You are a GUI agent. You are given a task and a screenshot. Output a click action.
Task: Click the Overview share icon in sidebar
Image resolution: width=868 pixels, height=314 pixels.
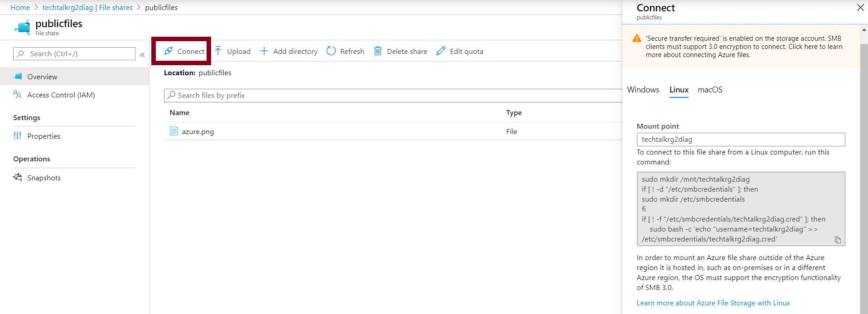pyautogui.click(x=18, y=76)
